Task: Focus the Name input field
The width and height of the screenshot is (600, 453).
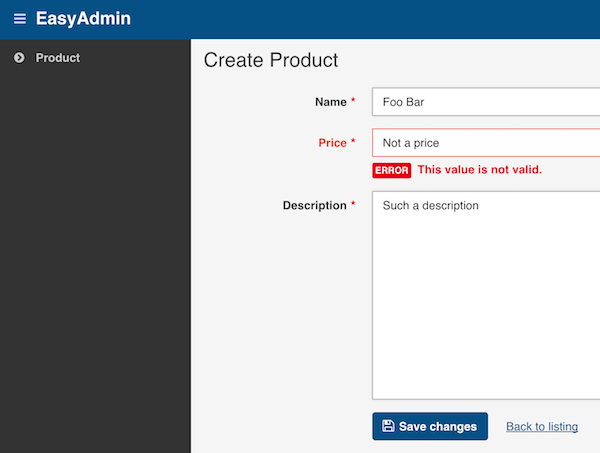Action: [486, 102]
